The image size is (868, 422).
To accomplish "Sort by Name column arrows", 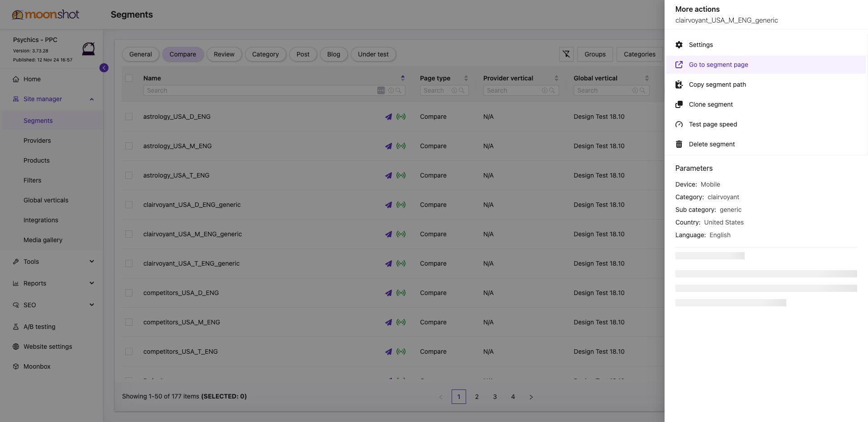I will coord(403,78).
